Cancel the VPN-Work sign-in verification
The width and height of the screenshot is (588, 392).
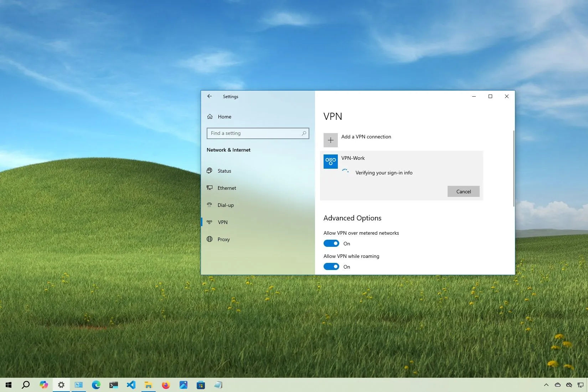[x=463, y=191]
